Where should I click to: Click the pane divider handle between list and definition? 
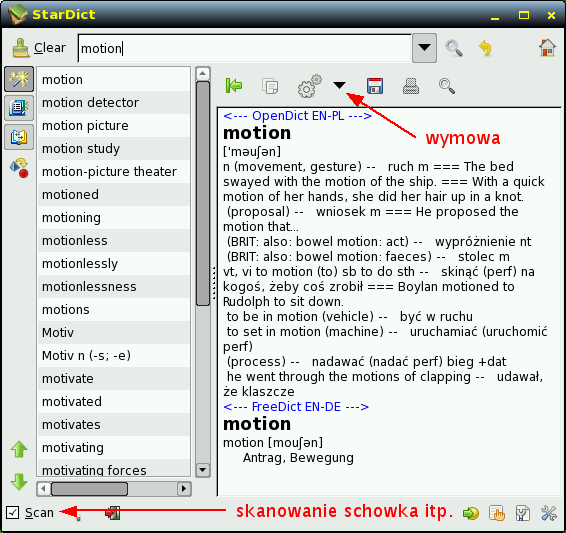click(x=214, y=283)
